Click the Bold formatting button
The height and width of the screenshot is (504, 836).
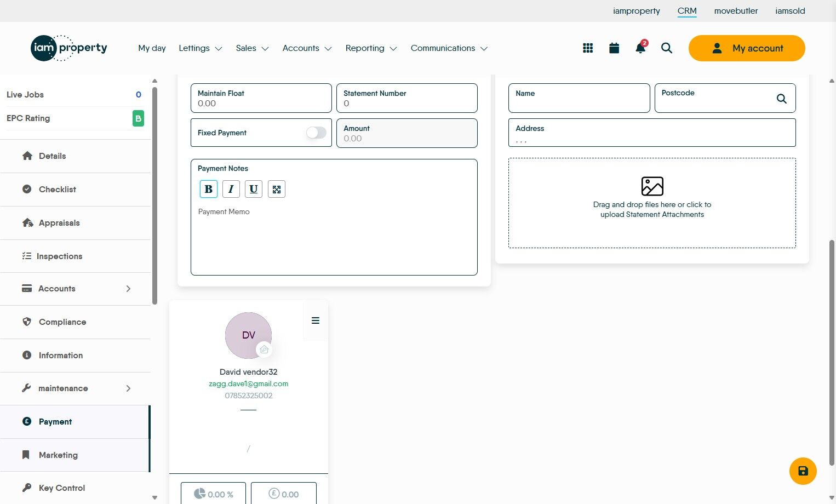pos(209,189)
